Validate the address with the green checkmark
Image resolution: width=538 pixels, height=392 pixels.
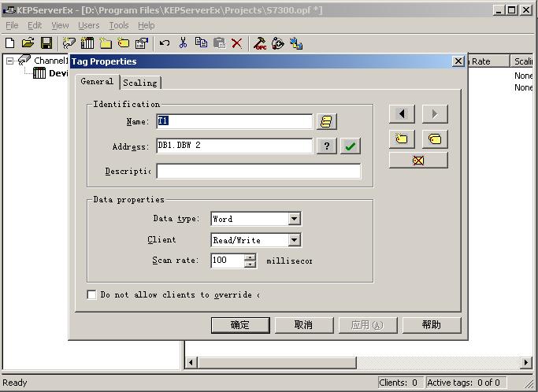pos(351,146)
